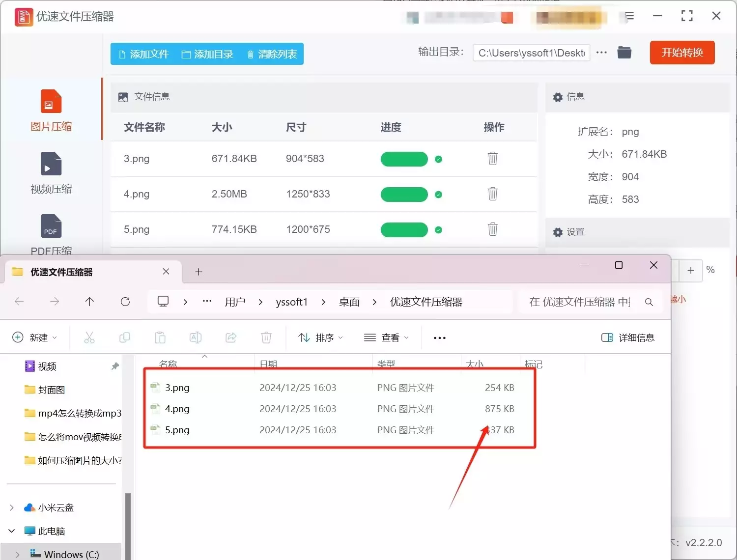Expand the chevron after 桌面 breadcrumb
The width and height of the screenshot is (737, 560).
click(374, 302)
